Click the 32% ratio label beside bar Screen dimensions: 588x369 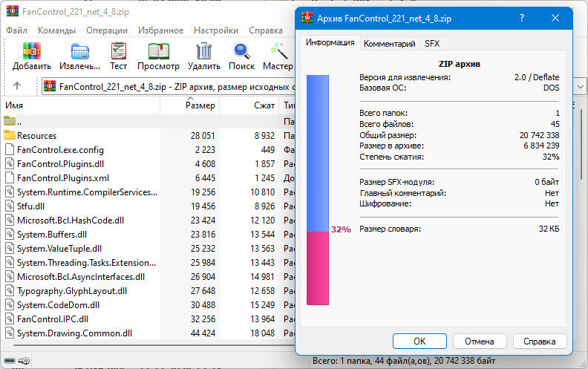coord(341,229)
